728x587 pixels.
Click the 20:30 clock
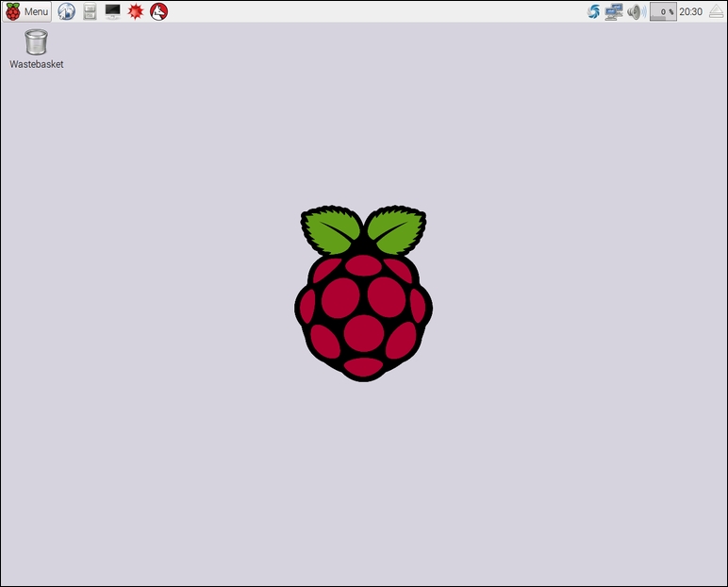point(690,11)
